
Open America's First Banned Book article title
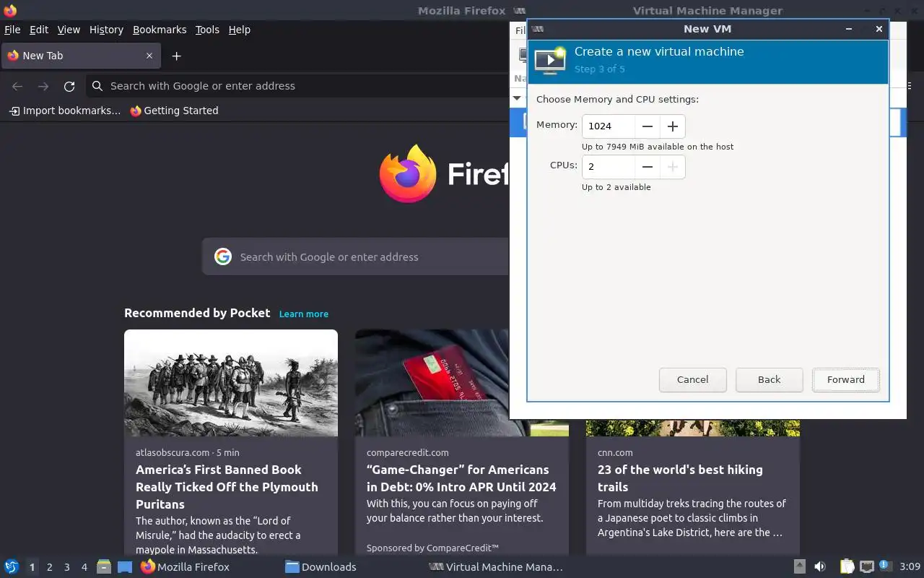[x=227, y=487]
